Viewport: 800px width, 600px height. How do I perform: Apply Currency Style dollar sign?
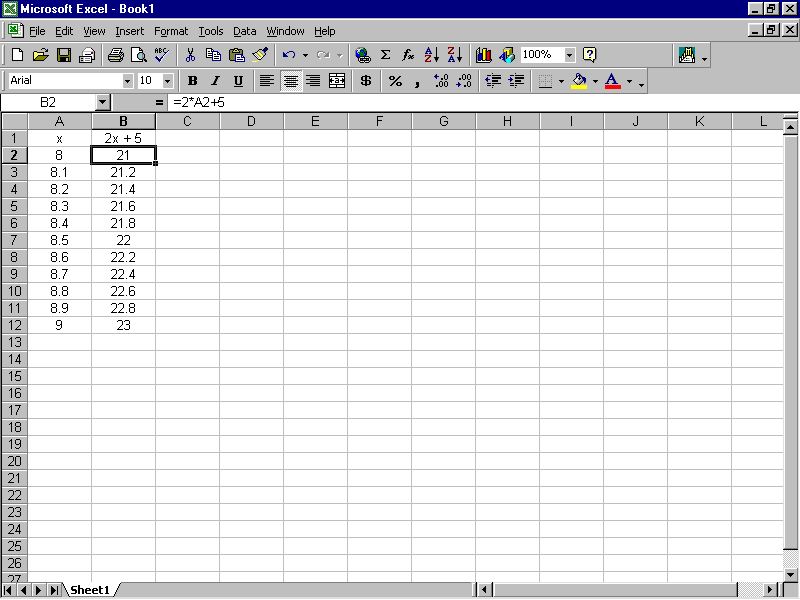click(x=366, y=81)
